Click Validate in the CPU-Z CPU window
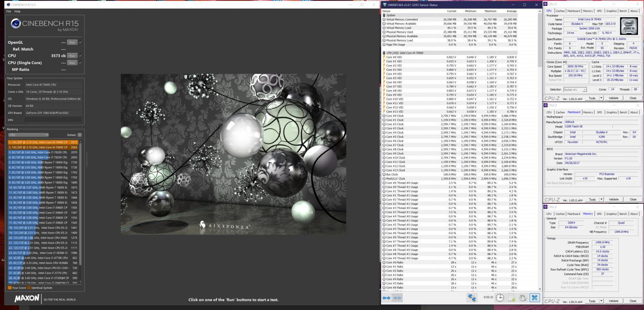 (x=614, y=98)
